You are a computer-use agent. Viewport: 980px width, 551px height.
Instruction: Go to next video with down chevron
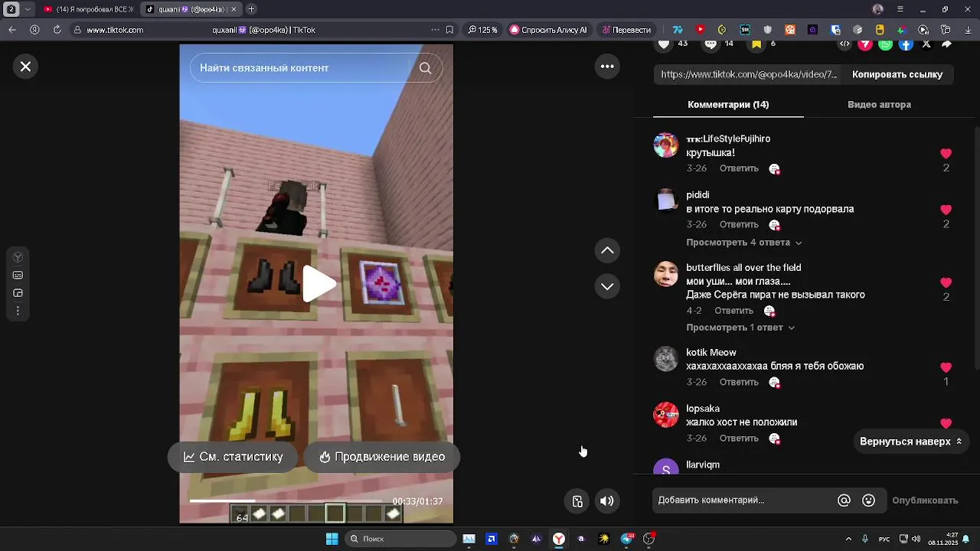click(607, 286)
